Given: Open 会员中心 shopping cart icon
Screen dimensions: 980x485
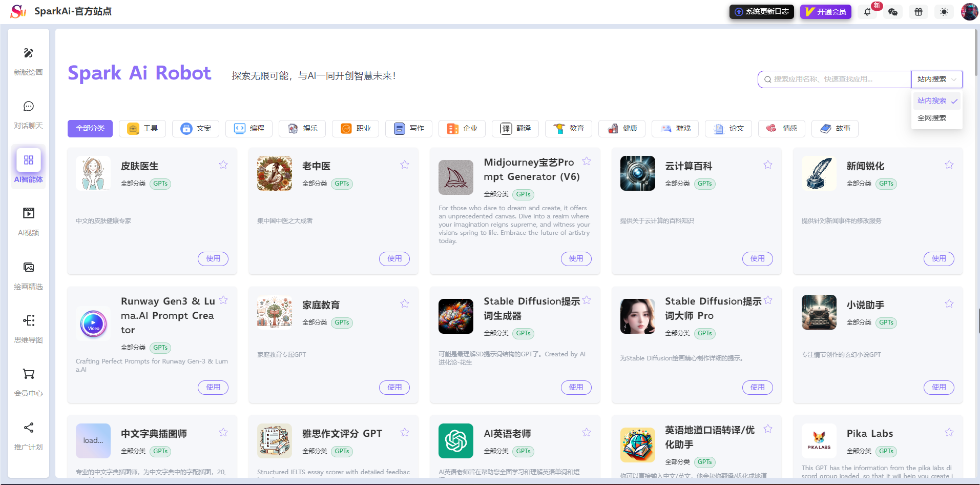Looking at the screenshot, I should tap(29, 374).
